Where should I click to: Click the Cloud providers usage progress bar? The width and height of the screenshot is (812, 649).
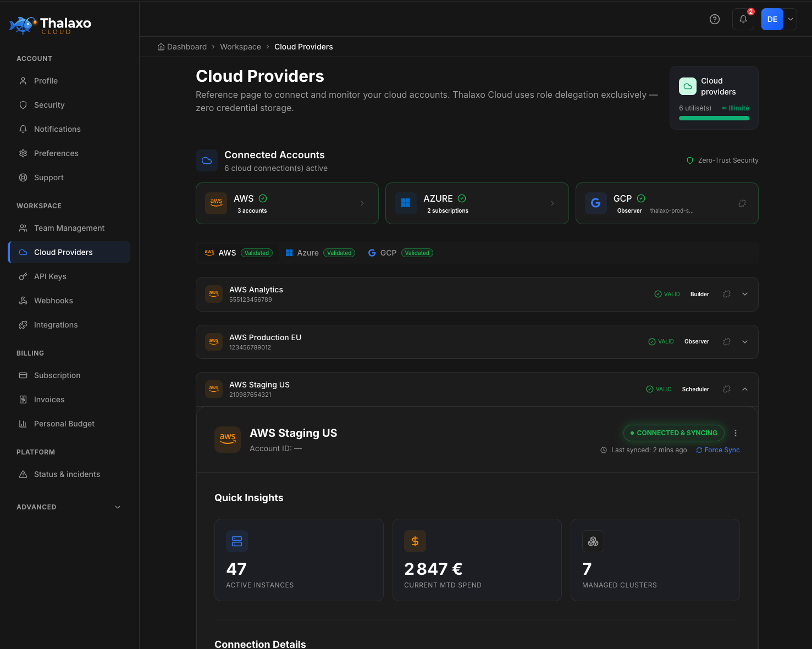pyautogui.click(x=714, y=118)
